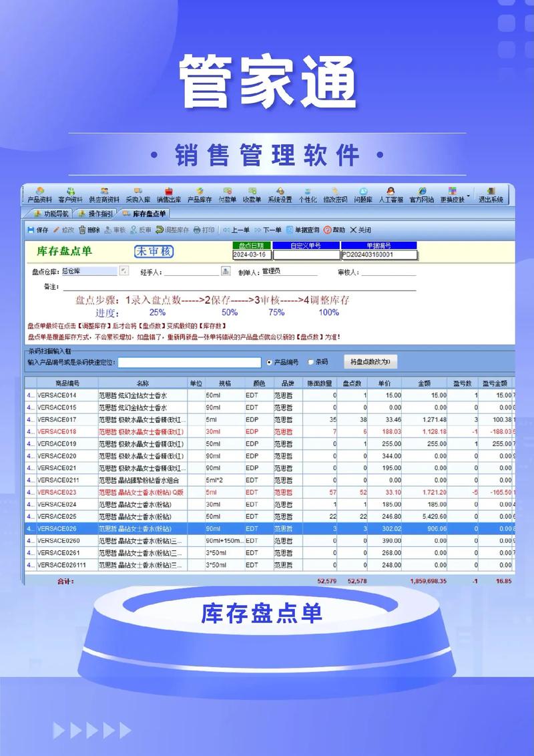Click the 经手人 input field
This screenshot has width=534, height=756.
coord(192,272)
